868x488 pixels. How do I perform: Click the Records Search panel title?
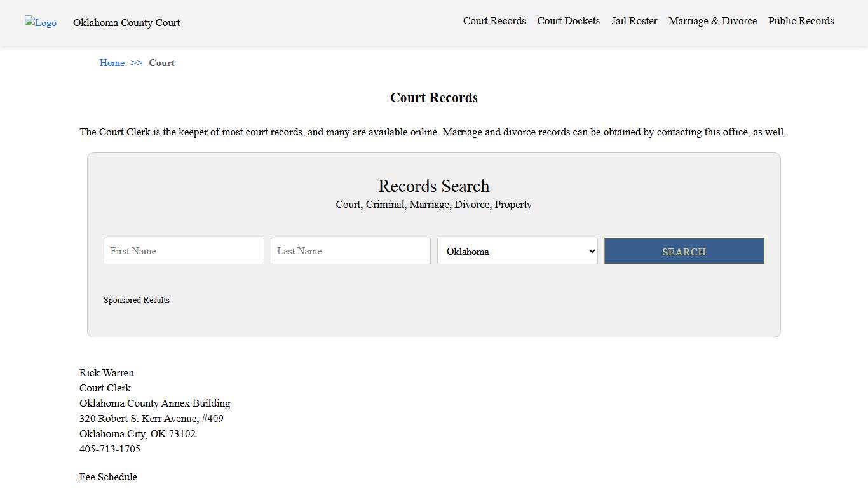point(433,186)
